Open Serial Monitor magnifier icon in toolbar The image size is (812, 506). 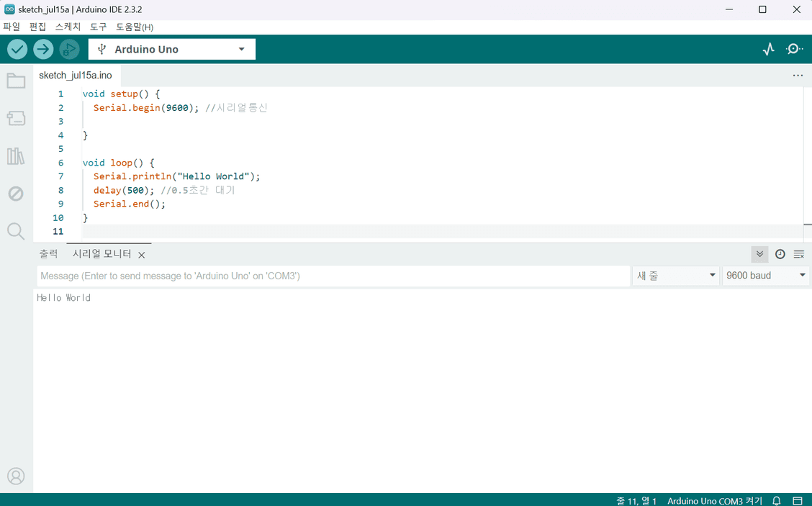[x=794, y=49]
